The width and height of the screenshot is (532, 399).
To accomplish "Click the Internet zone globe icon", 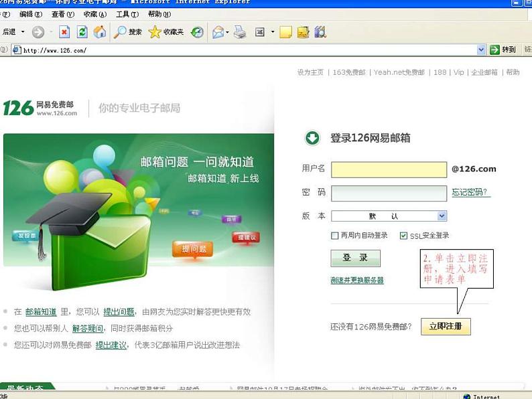I will (x=467, y=396).
